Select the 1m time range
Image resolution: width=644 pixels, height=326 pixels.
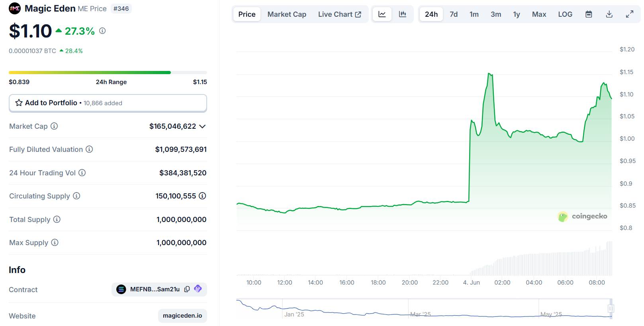point(474,14)
